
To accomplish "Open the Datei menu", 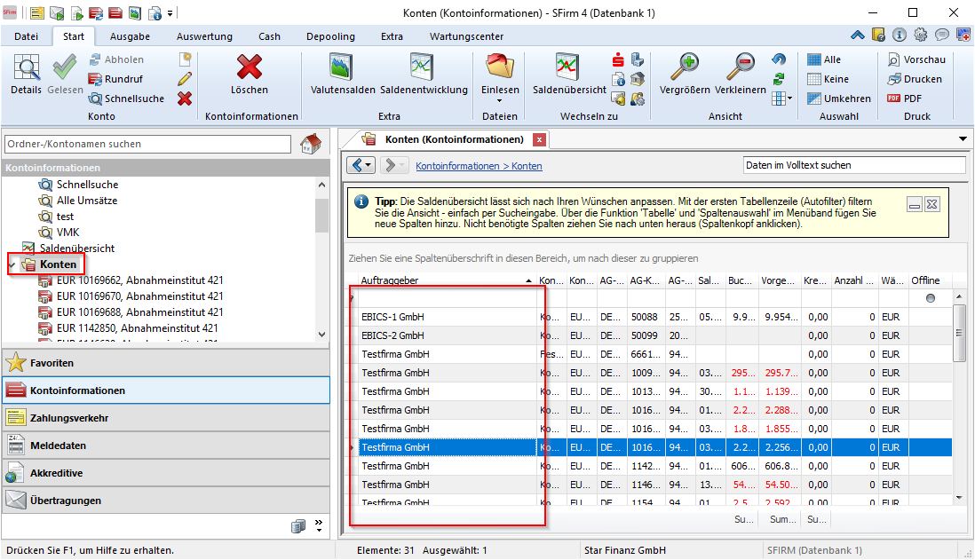I will [x=27, y=36].
